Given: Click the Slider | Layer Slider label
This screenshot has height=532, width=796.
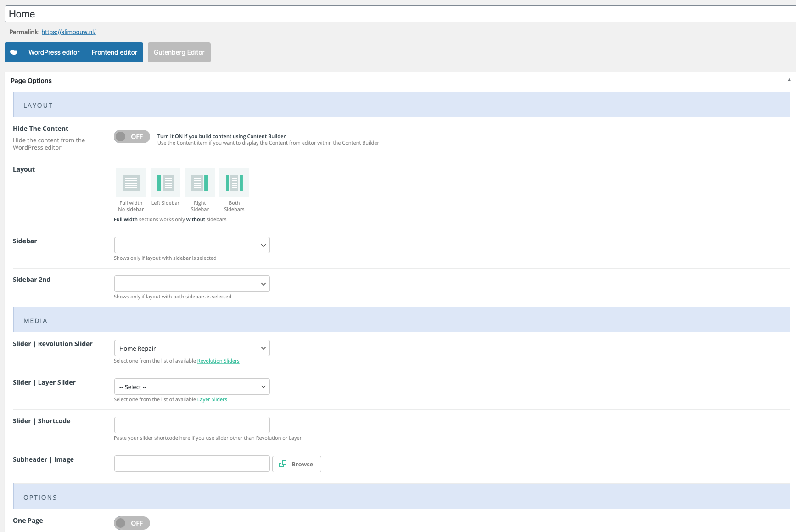Looking at the screenshot, I should point(44,382).
